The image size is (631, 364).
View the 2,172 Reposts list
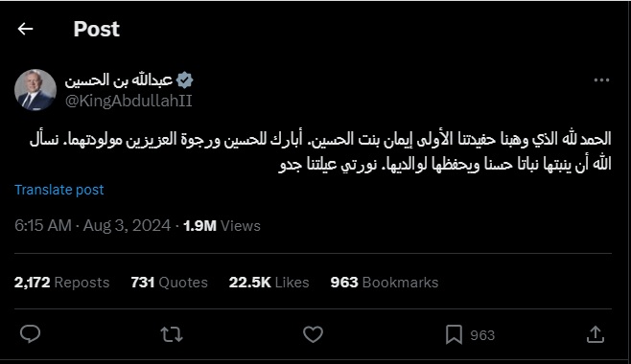click(x=62, y=283)
